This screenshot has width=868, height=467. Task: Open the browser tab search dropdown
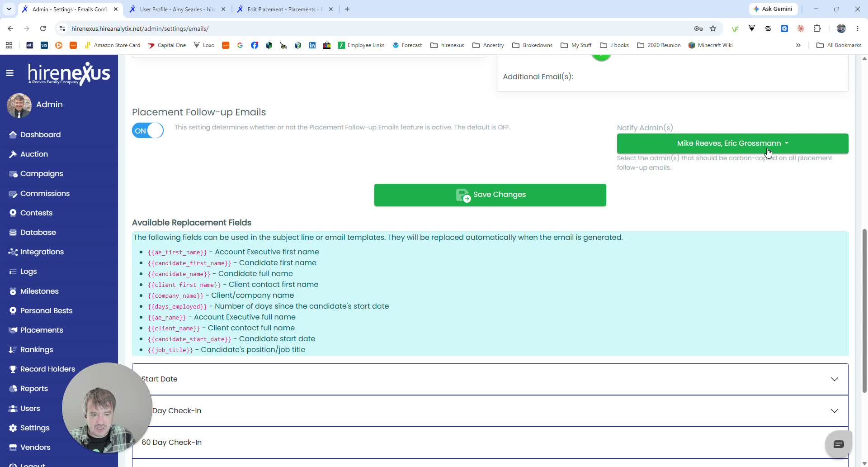click(x=9, y=9)
